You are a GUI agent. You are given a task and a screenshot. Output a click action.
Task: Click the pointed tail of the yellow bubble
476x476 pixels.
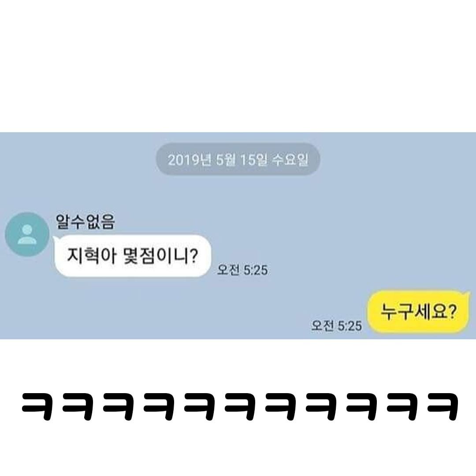point(468,294)
